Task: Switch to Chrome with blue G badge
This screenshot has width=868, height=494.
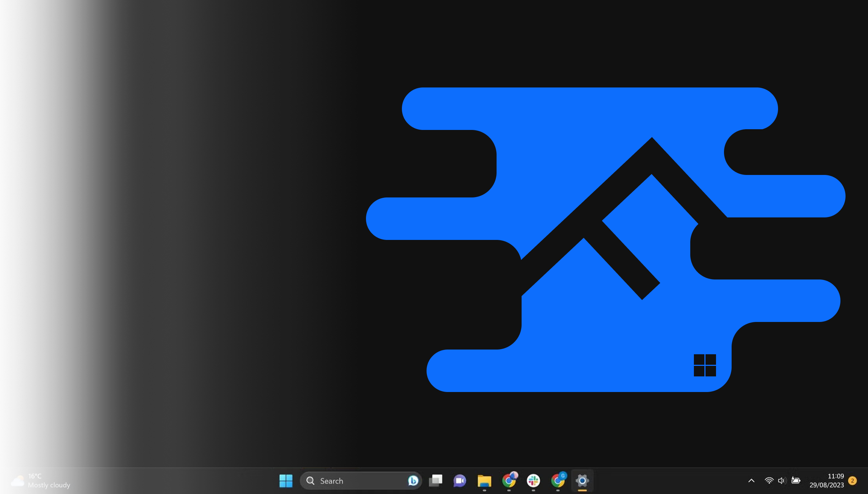Action: (558, 481)
